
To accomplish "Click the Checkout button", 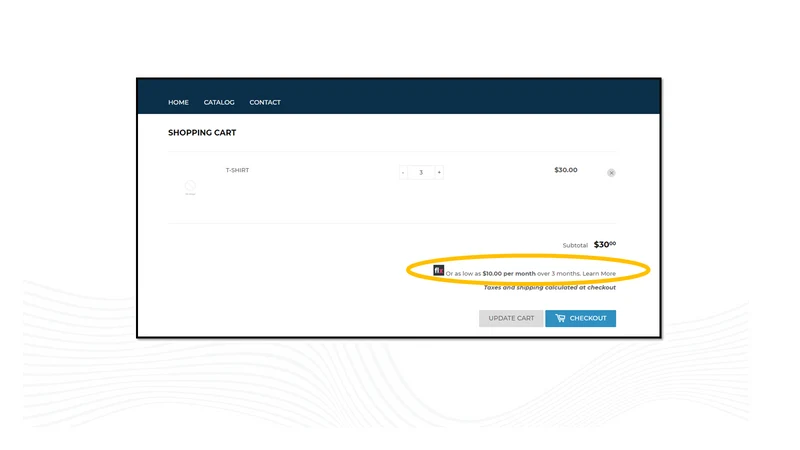I will point(581,318).
